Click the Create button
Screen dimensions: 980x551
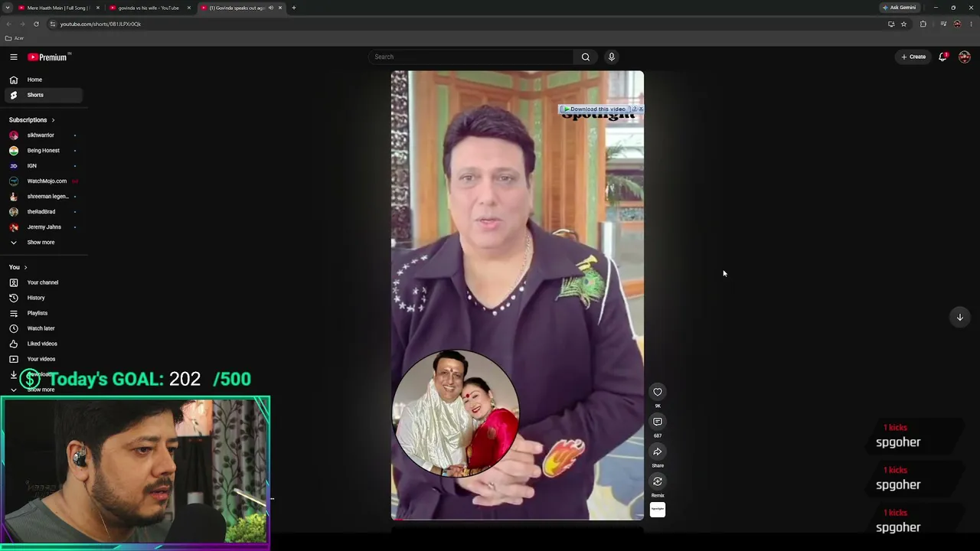click(x=913, y=57)
